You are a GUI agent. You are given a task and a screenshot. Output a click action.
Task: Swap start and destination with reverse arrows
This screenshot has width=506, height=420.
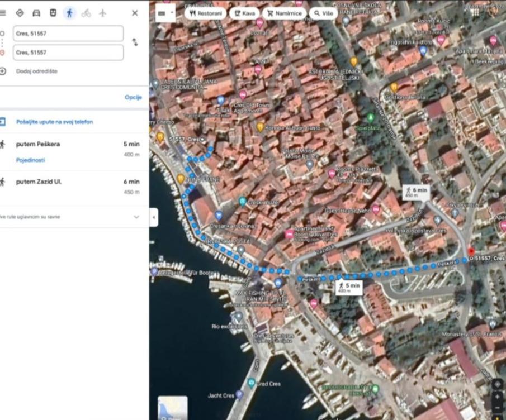tap(135, 42)
